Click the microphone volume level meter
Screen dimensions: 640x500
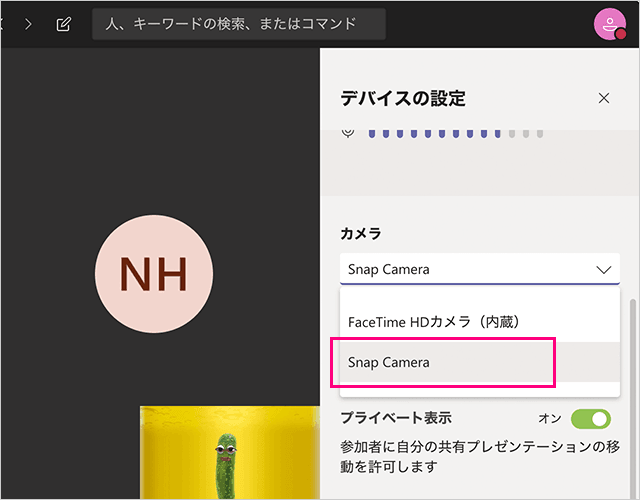point(456,133)
